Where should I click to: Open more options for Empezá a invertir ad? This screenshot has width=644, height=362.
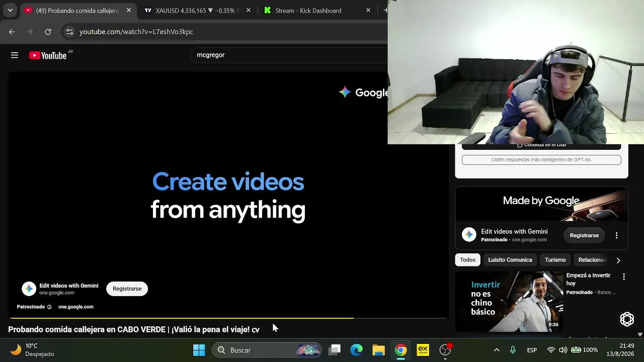coord(624,277)
